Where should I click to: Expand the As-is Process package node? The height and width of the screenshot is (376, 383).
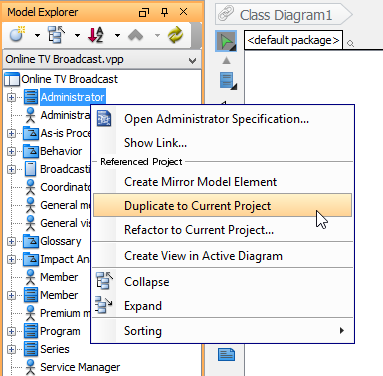(x=11, y=133)
